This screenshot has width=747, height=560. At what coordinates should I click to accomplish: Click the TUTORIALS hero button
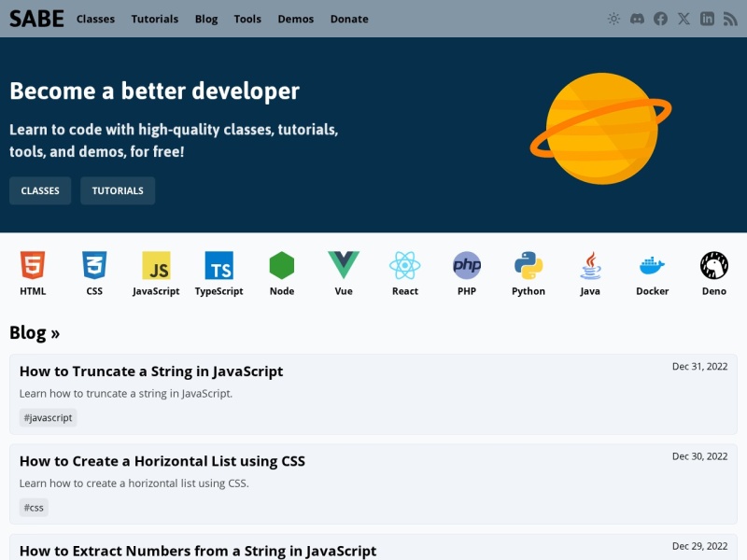pyautogui.click(x=118, y=190)
